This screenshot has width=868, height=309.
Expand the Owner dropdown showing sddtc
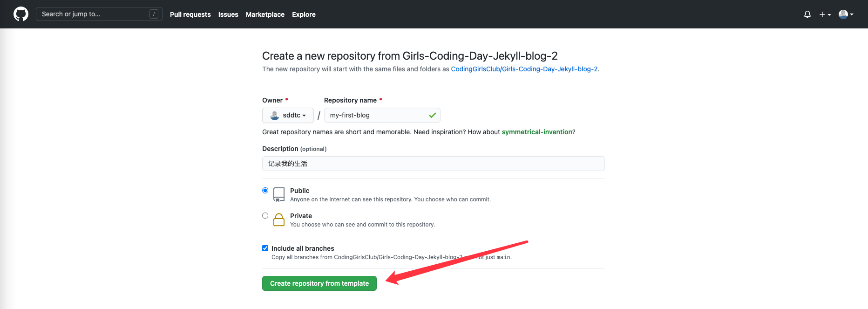(x=288, y=115)
